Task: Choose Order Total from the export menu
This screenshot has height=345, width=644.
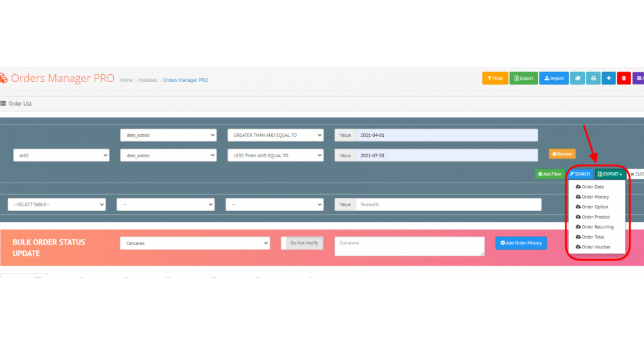Action: coord(590,237)
